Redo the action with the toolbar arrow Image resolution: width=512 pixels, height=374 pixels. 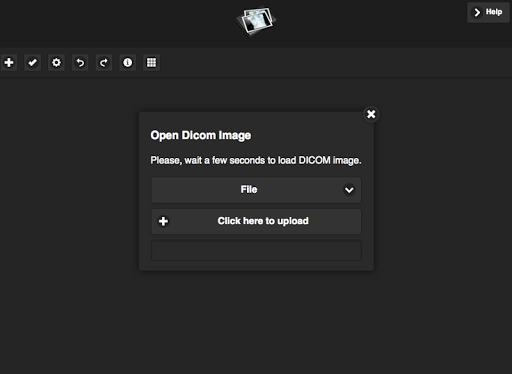104,62
